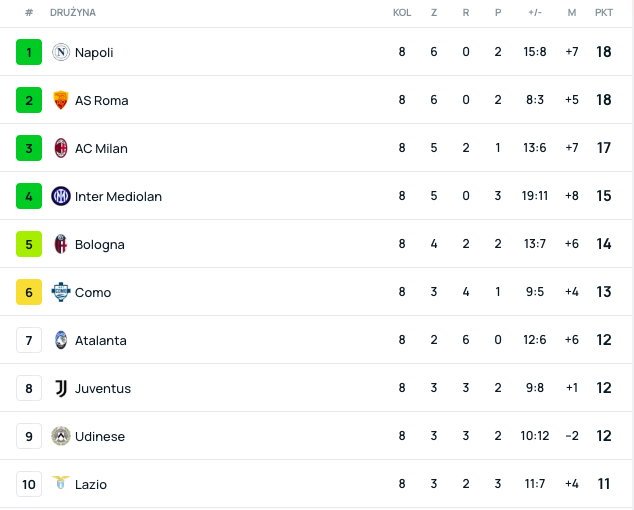Click the AC Milan club logo

(x=61, y=148)
